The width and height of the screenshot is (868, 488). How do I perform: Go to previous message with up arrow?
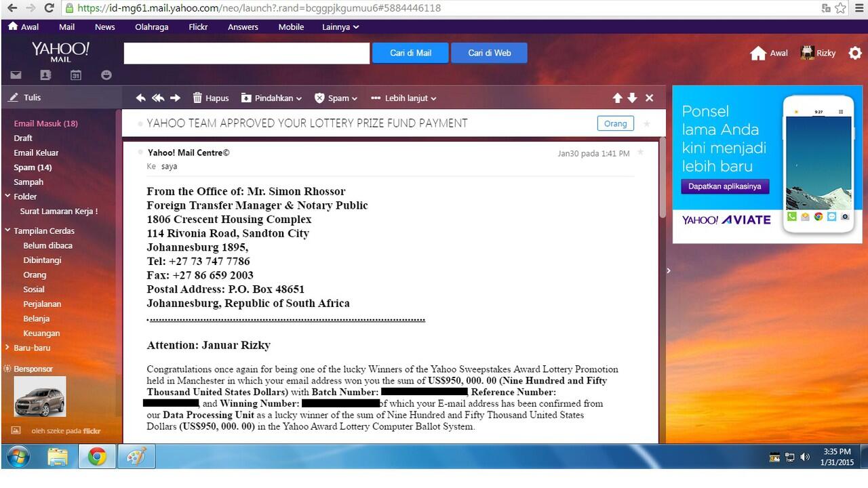pyautogui.click(x=617, y=98)
